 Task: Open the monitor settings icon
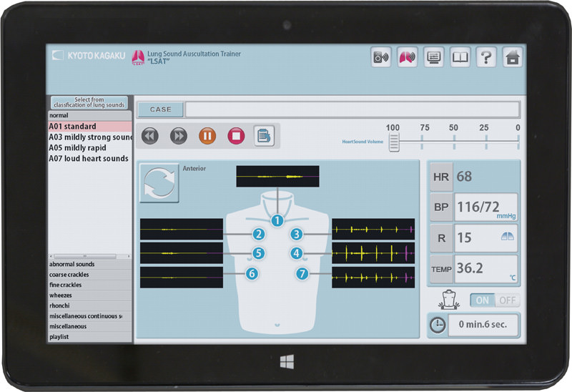click(x=433, y=58)
